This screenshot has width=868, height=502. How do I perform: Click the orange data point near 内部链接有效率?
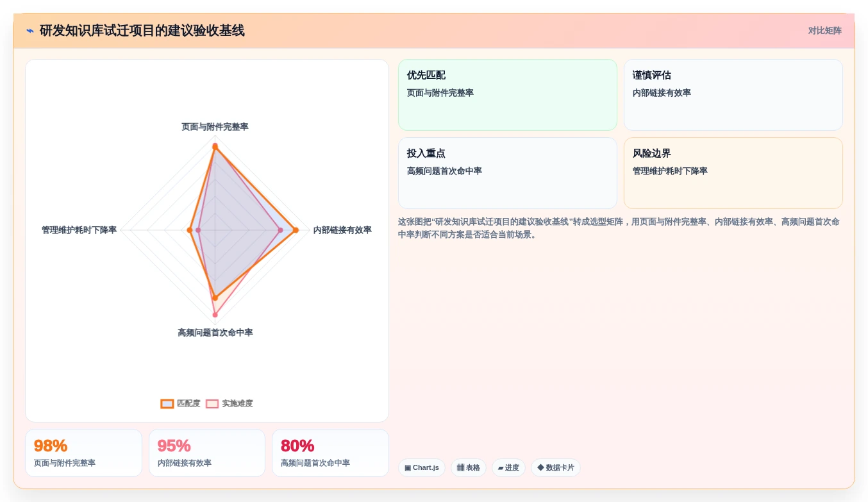(x=296, y=230)
